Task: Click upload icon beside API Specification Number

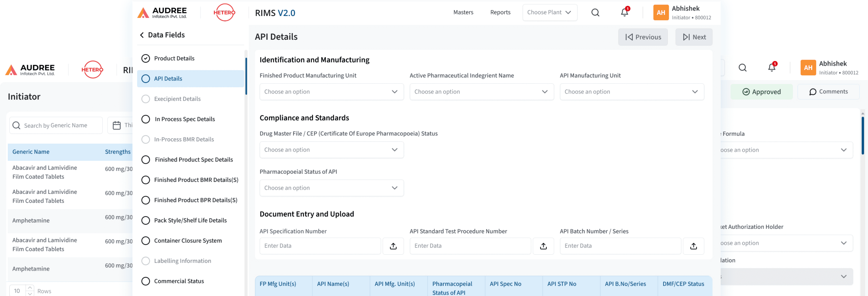Action: (x=393, y=246)
